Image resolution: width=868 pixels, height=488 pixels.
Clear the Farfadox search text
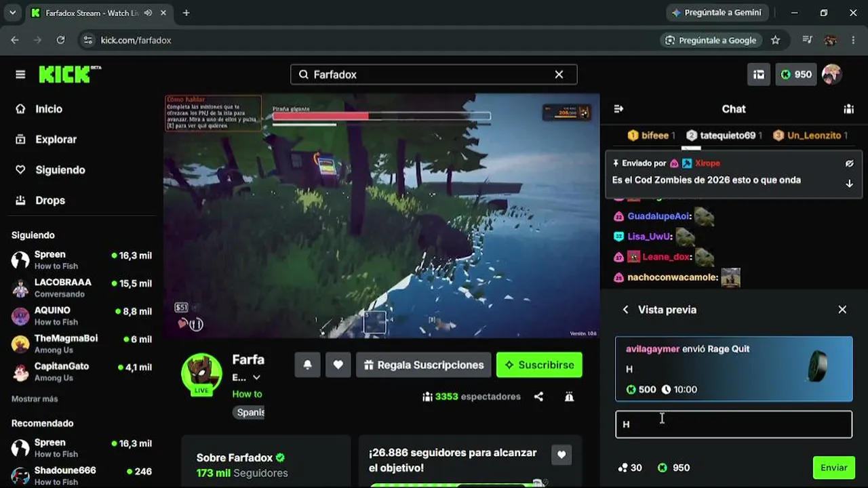[559, 75]
